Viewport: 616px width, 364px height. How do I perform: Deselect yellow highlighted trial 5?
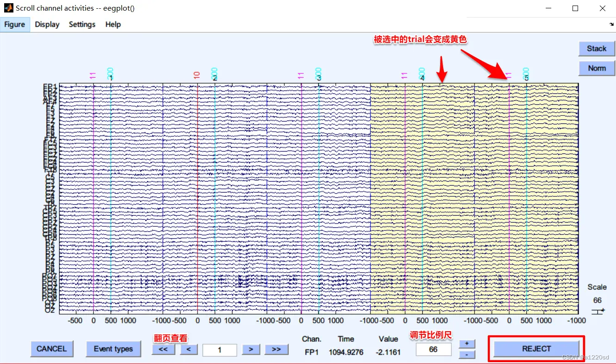click(x=526, y=199)
